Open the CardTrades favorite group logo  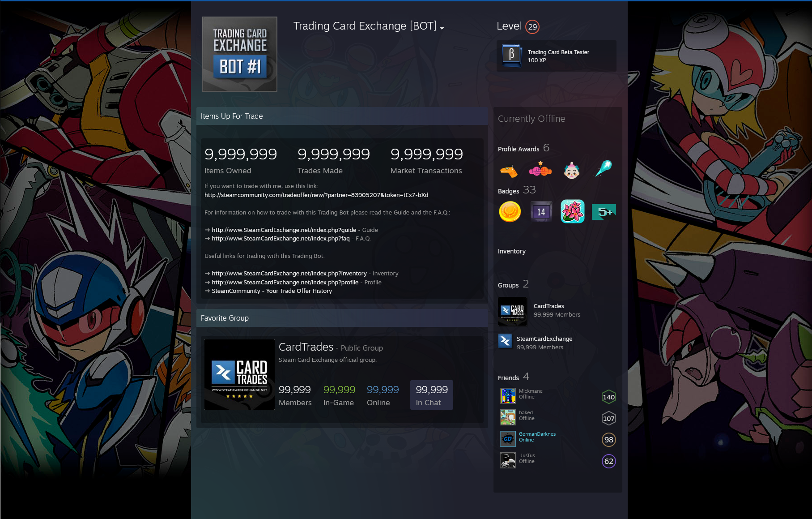[239, 374]
